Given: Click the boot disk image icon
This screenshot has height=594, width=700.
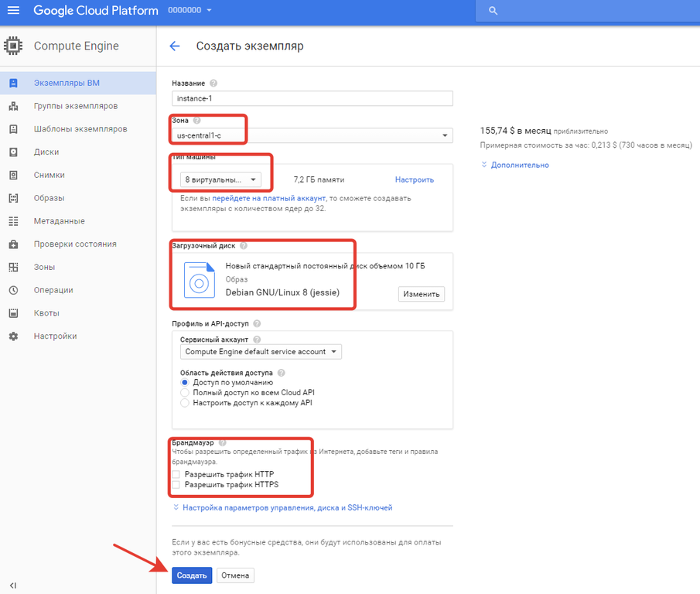Looking at the screenshot, I should [x=199, y=280].
